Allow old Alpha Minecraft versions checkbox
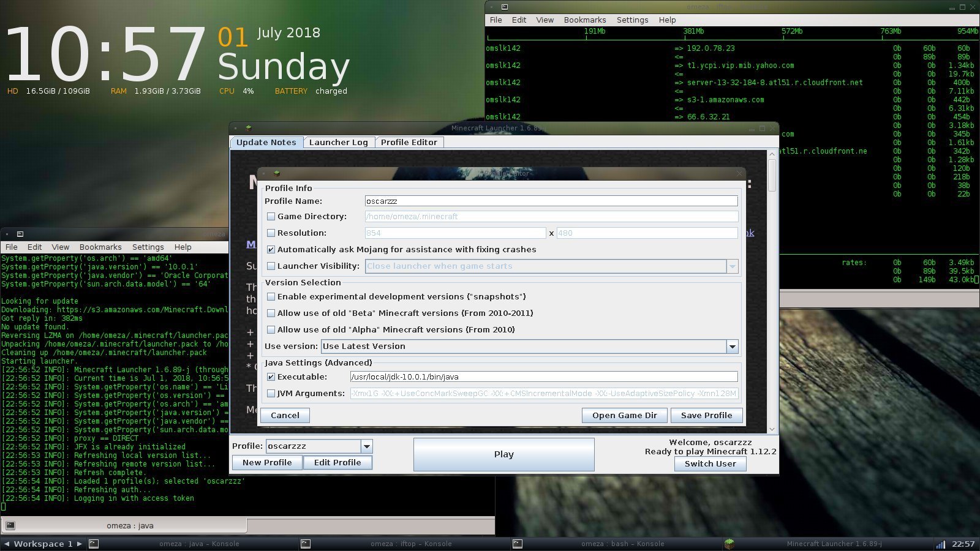The image size is (980, 551). pyautogui.click(x=271, y=329)
